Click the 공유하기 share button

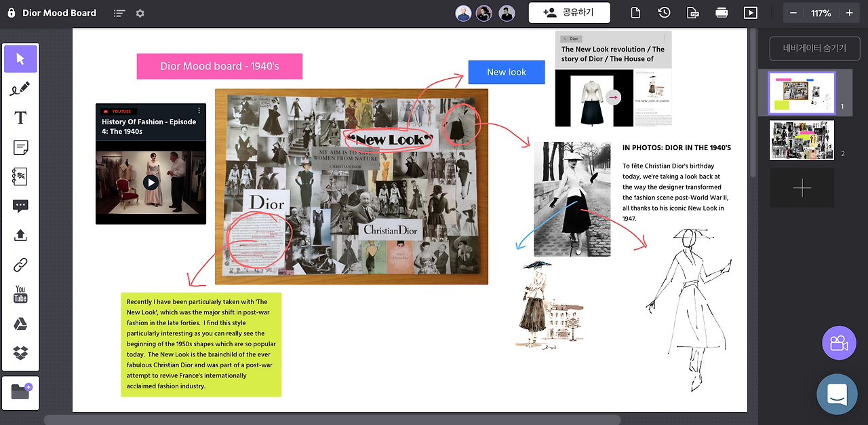click(x=569, y=13)
